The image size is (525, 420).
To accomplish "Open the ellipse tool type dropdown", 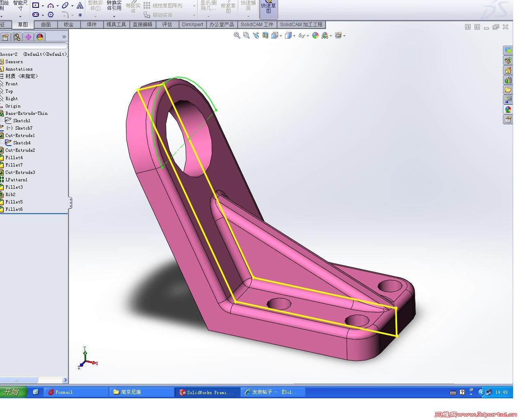I will (72, 6).
